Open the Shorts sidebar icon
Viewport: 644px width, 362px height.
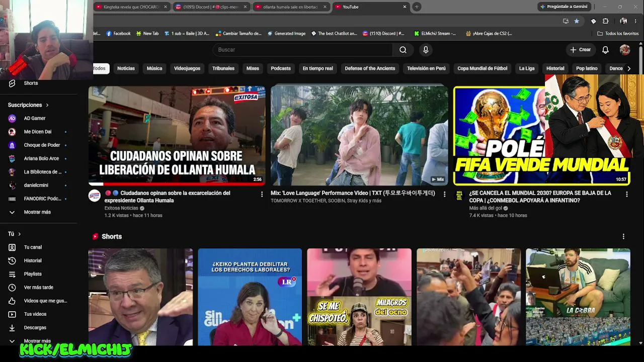click(x=12, y=83)
